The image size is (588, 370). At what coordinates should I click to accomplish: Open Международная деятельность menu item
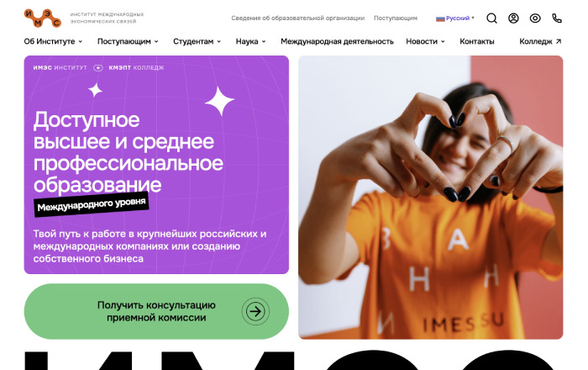pos(337,41)
